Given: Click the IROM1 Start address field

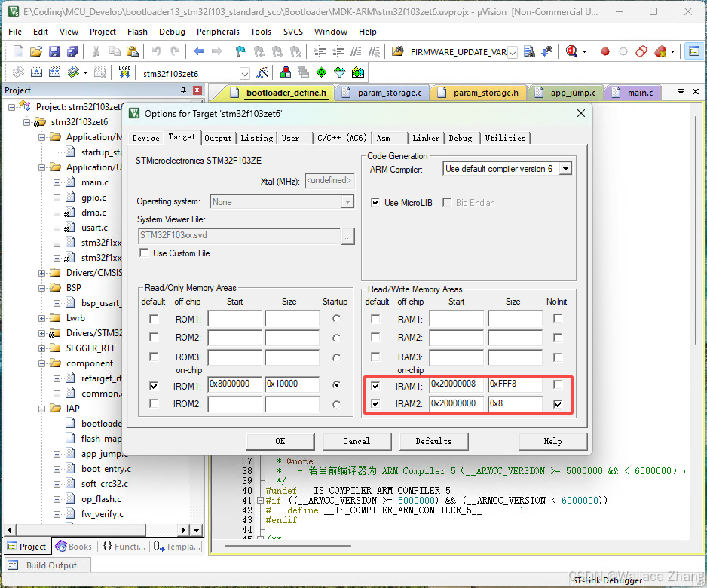Looking at the screenshot, I should pyautogui.click(x=234, y=384).
